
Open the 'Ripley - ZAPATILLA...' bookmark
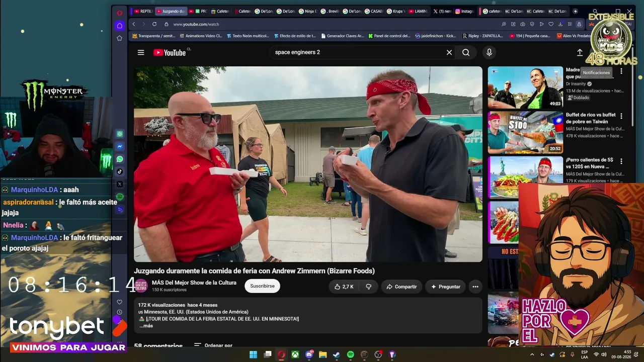(482, 36)
